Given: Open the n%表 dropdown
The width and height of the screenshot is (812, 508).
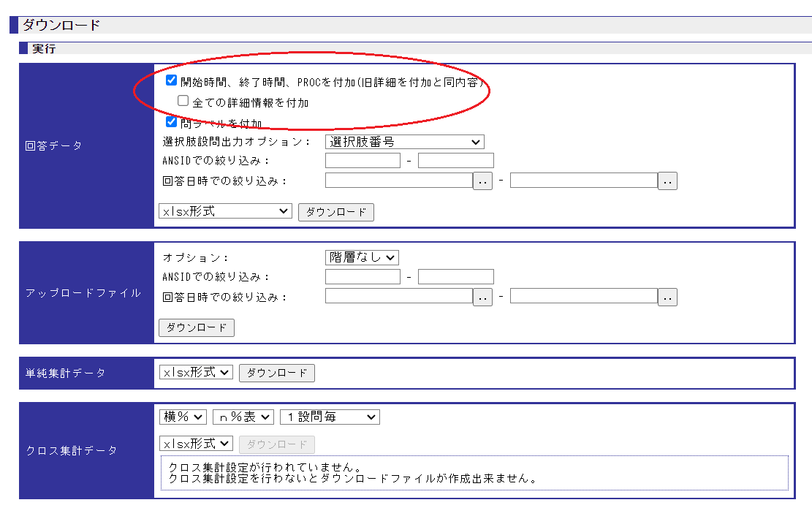Looking at the screenshot, I should tap(243, 417).
